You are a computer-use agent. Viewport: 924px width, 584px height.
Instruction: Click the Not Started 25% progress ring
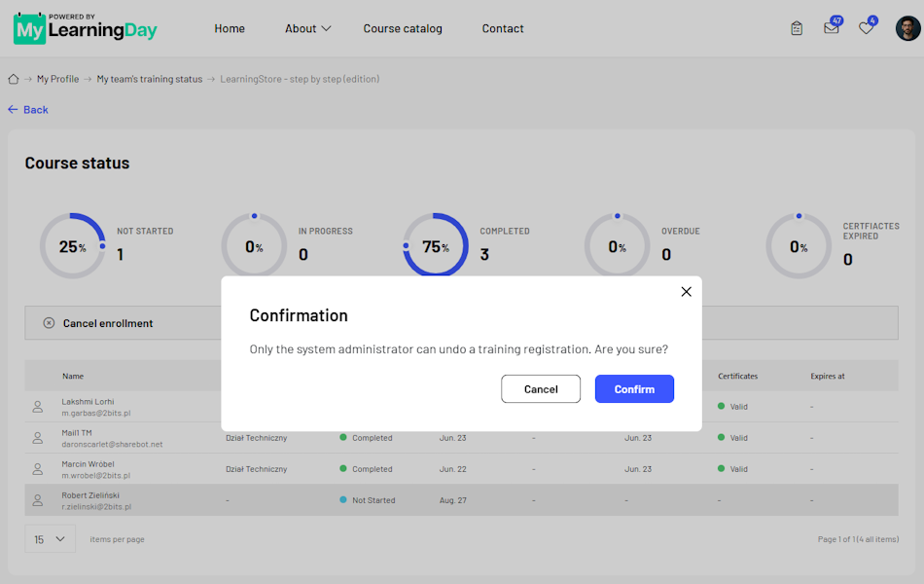coord(73,246)
